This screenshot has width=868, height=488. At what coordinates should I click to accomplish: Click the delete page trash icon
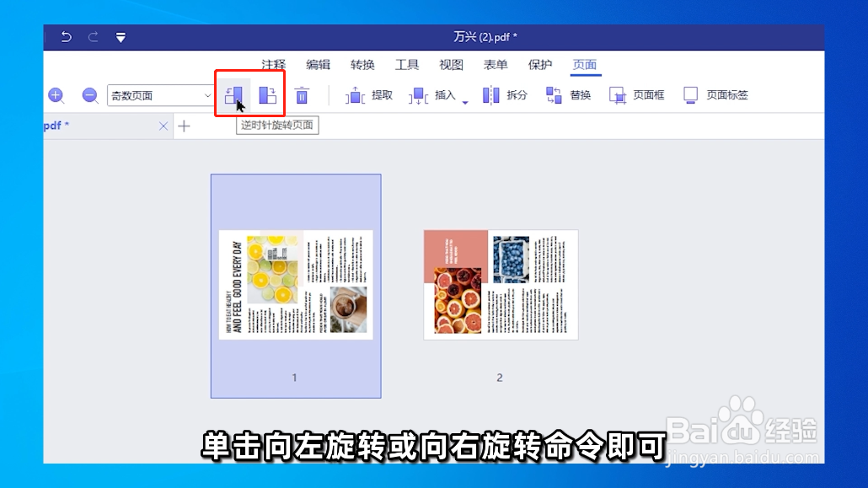[303, 95]
